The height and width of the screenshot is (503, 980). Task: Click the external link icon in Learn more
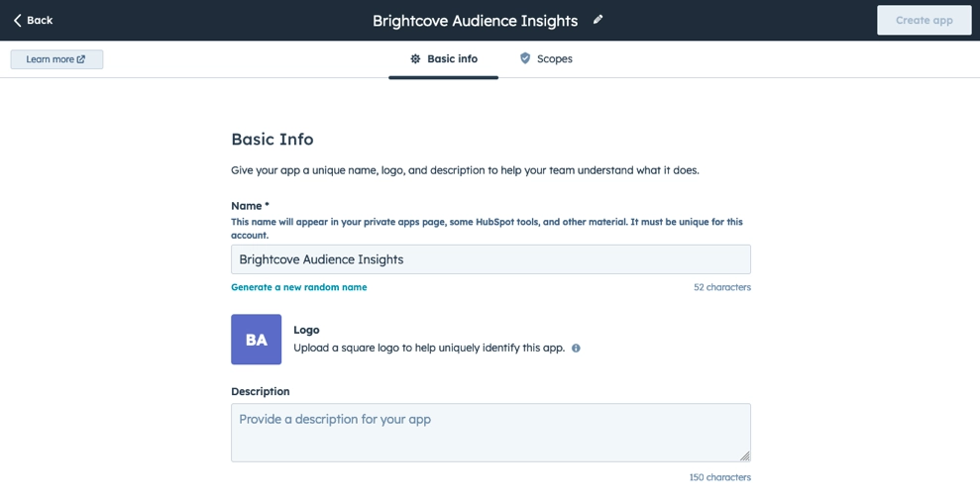(81, 59)
